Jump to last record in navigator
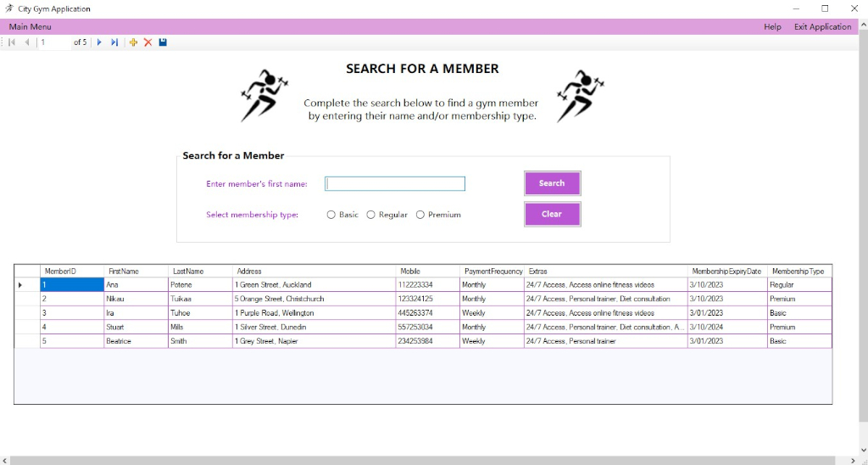The image size is (868, 465). (x=114, y=42)
